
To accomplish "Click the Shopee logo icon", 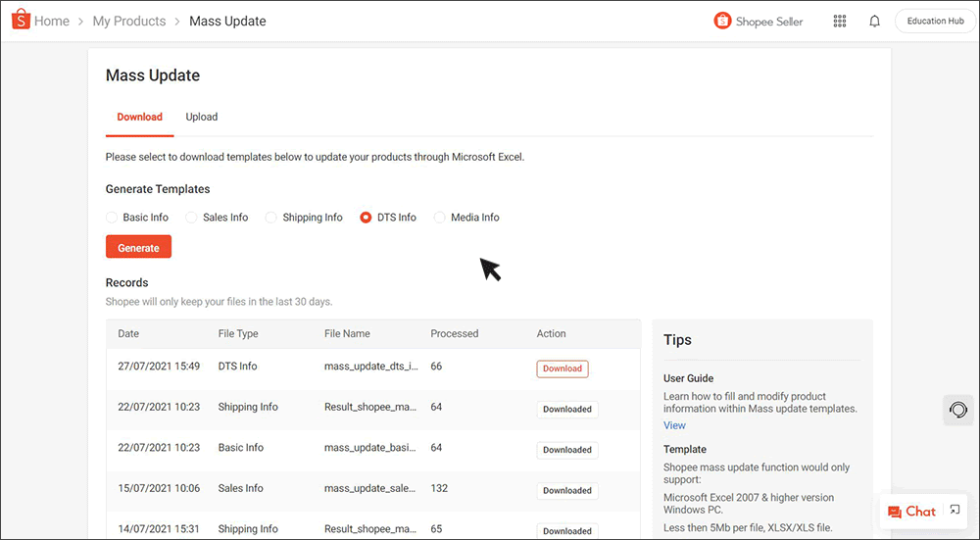I will (20, 21).
